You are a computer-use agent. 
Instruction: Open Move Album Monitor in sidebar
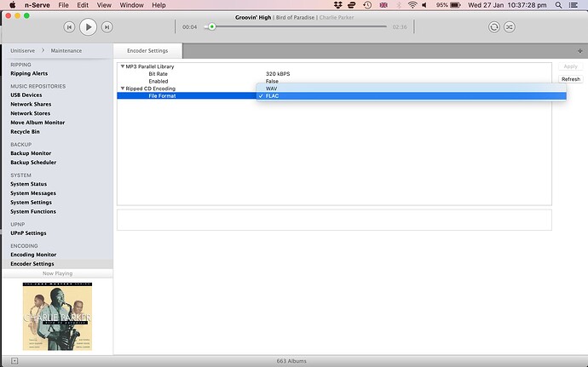pos(37,123)
